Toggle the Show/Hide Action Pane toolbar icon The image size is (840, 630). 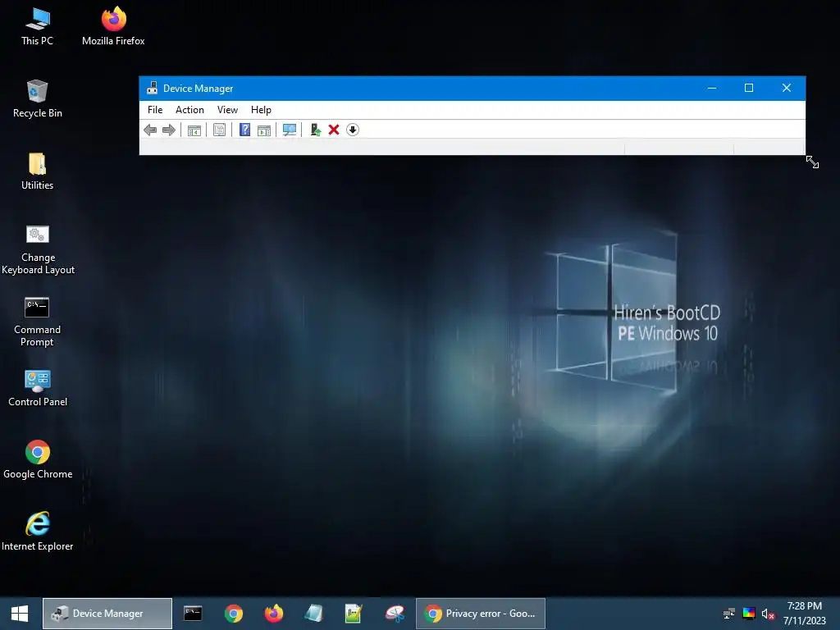(264, 130)
